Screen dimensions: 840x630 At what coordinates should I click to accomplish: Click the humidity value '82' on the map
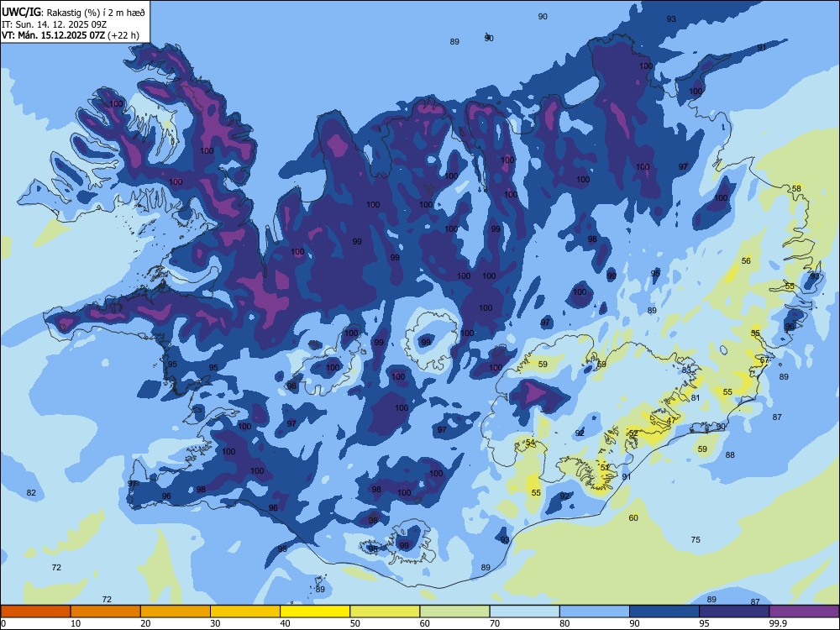tap(32, 492)
